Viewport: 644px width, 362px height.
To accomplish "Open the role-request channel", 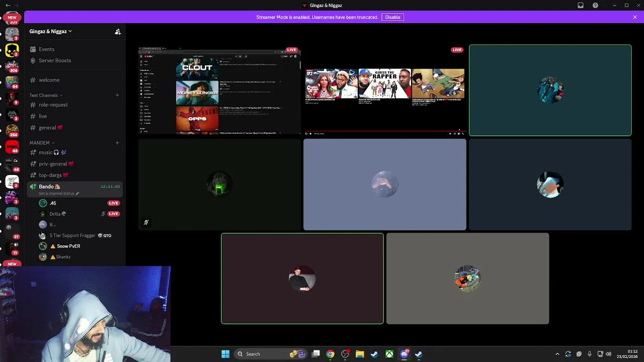I will (74, 105).
